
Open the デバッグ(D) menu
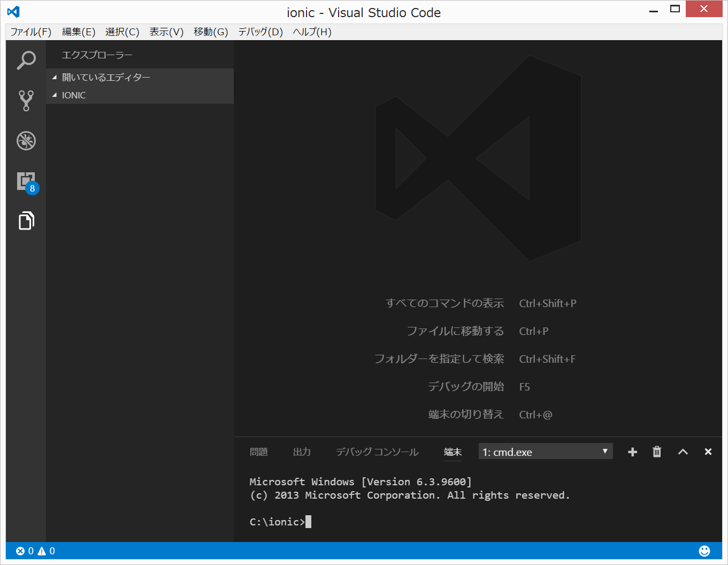coord(260,32)
